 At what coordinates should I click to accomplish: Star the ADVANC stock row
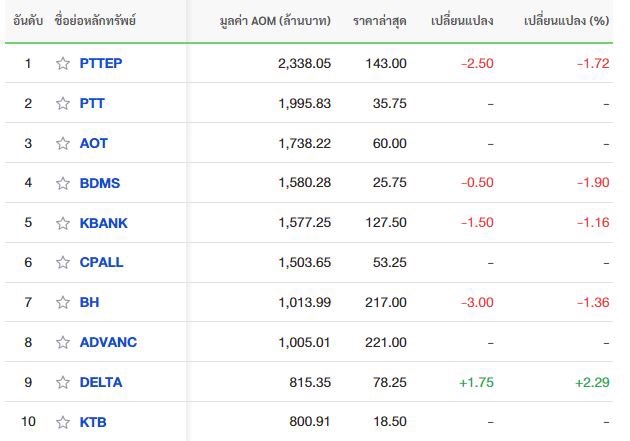[x=63, y=342]
